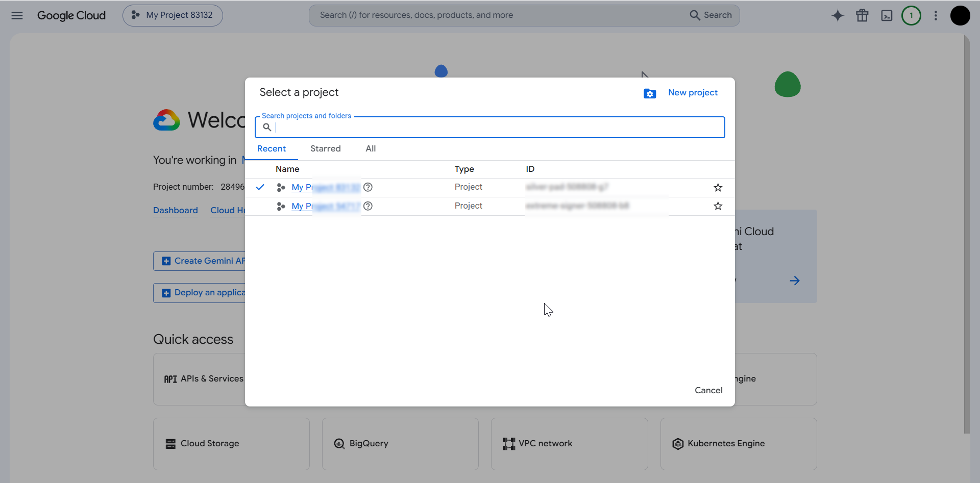Click the Name column header

point(287,169)
